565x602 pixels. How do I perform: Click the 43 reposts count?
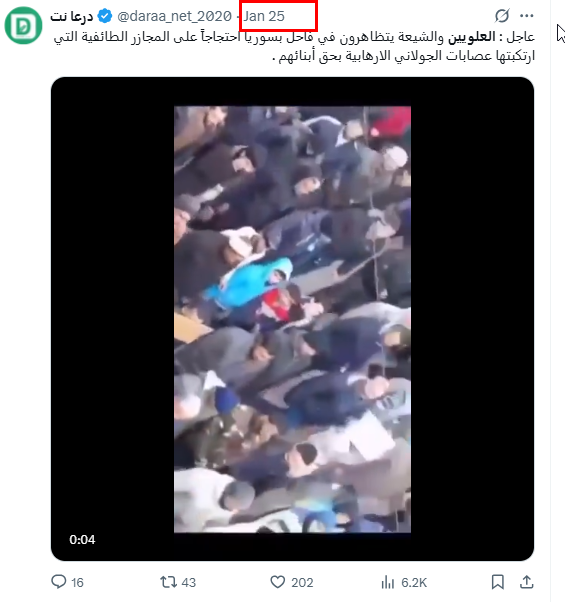pos(188,582)
